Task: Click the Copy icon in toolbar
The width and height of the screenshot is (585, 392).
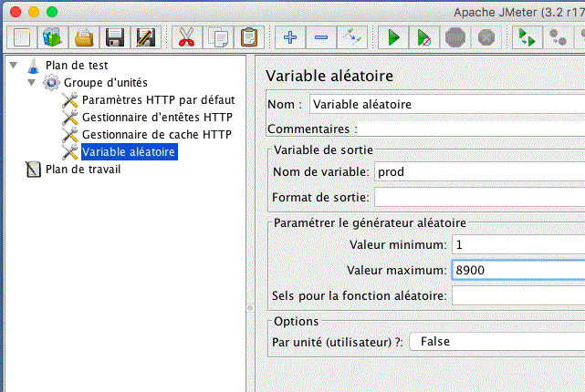Action: (218, 37)
